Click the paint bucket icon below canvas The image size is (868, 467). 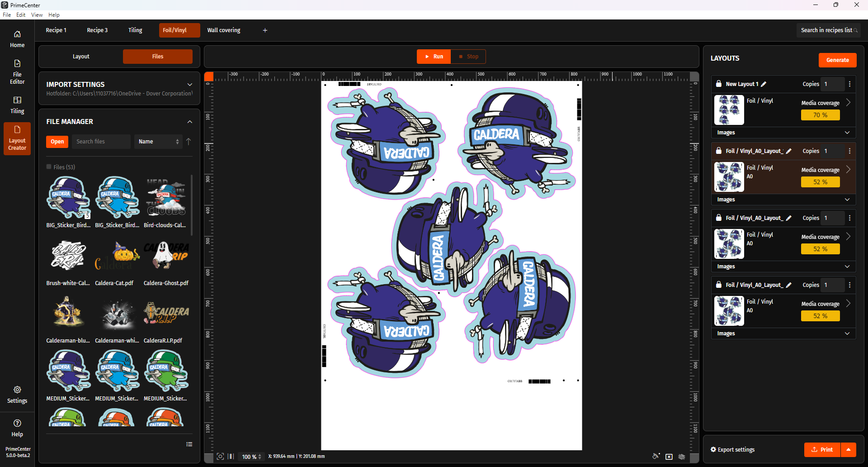click(x=656, y=457)
